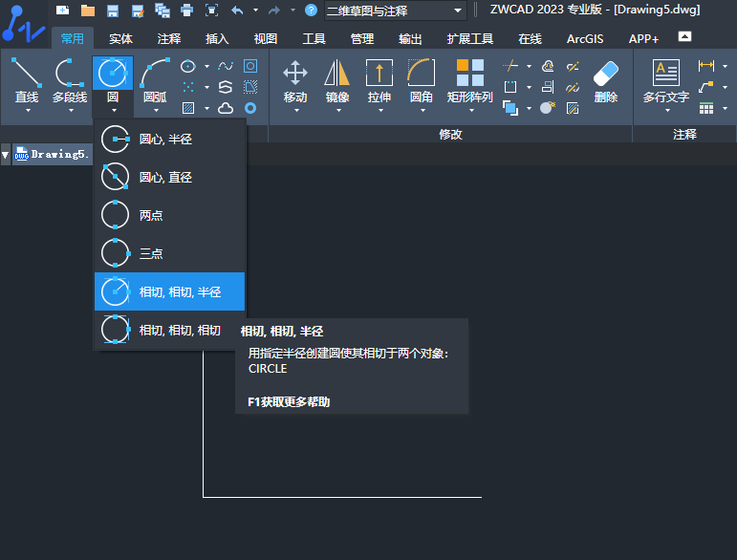Select the Rectangular Array (矩形阵列) tool
Screen dimensions: 737x560
click(470, 80)
